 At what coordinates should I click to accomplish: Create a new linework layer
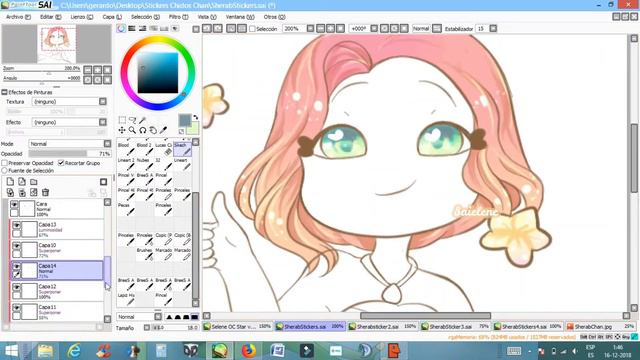tap(22, 182)
